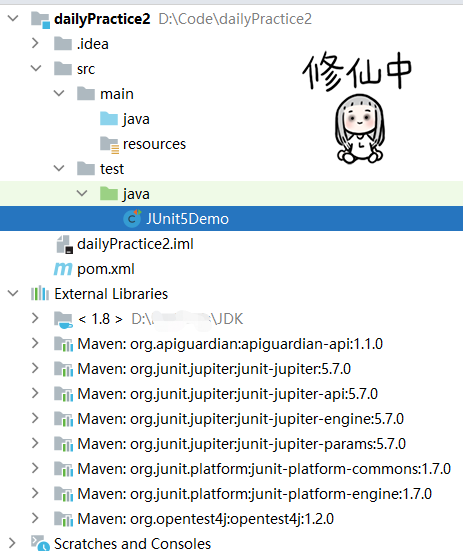Screen dimensions: 463x551
Task: Select Maven: org.junit.platform:junit-platform-engine:1.7.0 text
Action: [x=255, y=494]
